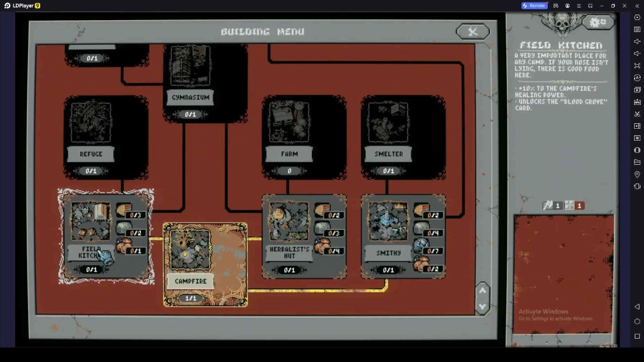The image size is (644, 362).
Task: Open install APK icon in sidebar
Action: pyautogui.click(x=637, y=102)
